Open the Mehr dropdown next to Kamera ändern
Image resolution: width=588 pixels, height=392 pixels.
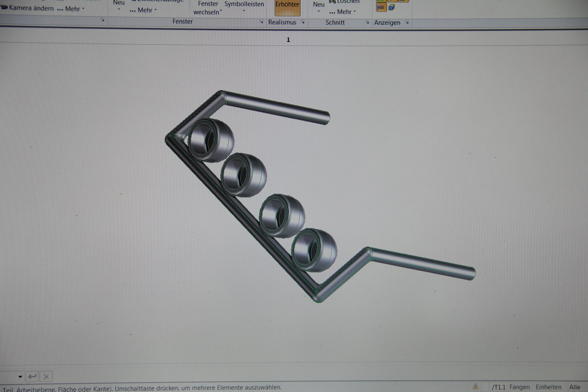coord(71,8)
